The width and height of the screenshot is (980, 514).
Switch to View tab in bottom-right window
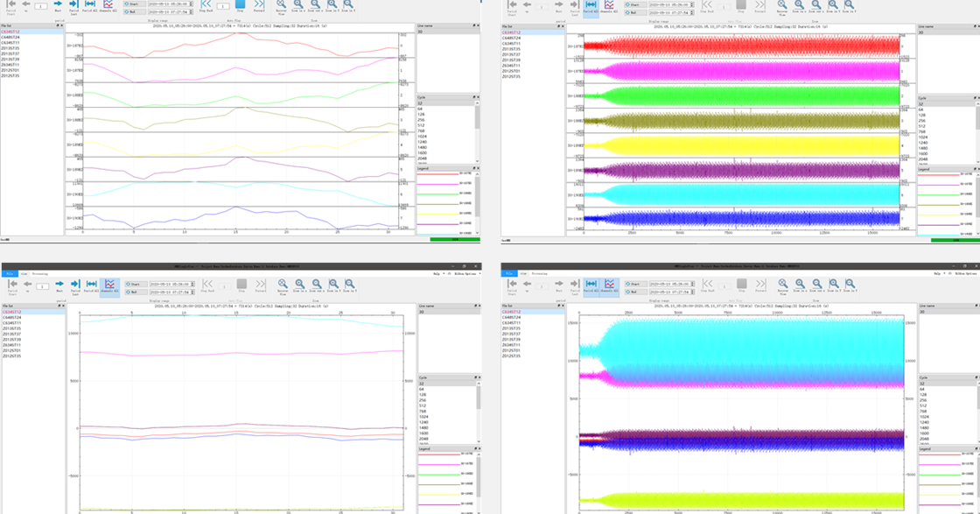tap(524, 274)
